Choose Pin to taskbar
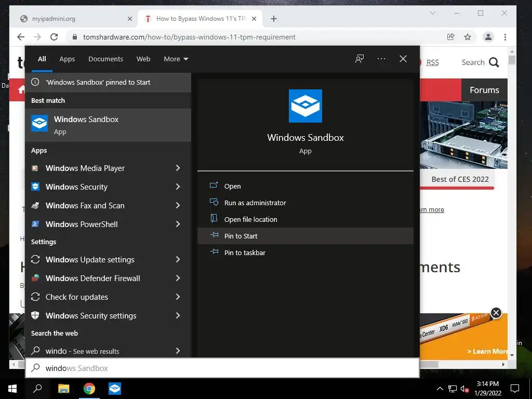Image resolution: width=532 pixels, height=399 pixels. pyautogui.click(x=305, y=252)
